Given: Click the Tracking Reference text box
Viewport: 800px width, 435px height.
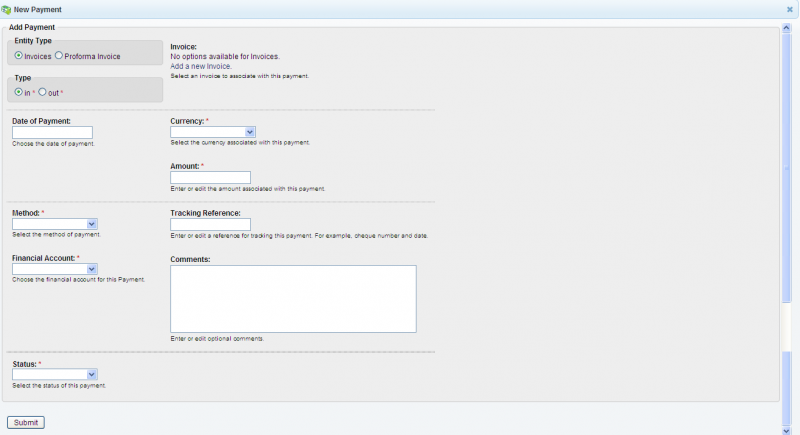Looking at the screenshot, I should coord(210,224).
